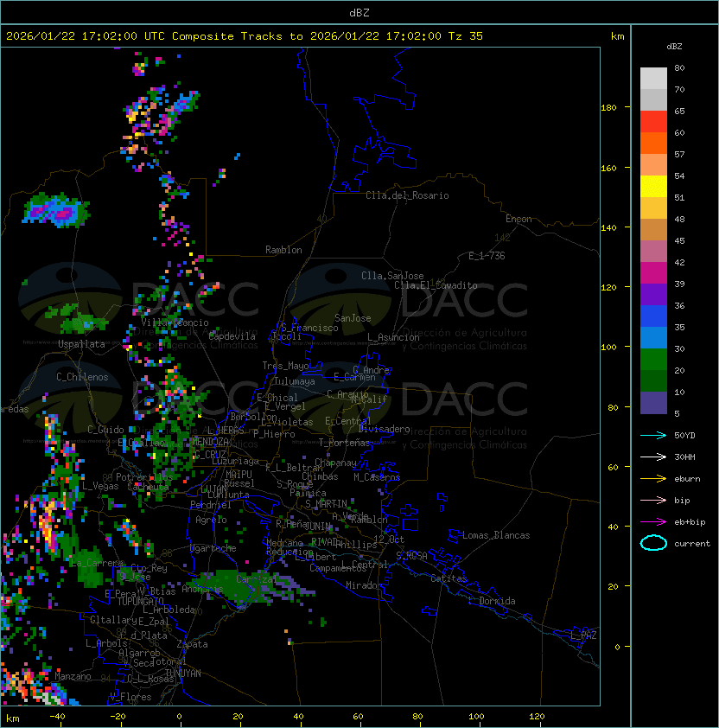Click the 'Ugarteche' place label
The width and height of the screenshot is (719, 728).
click(213, 548)
